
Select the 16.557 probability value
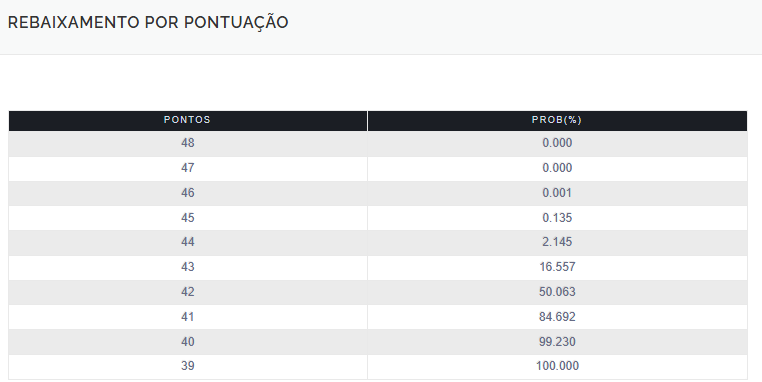557,267
